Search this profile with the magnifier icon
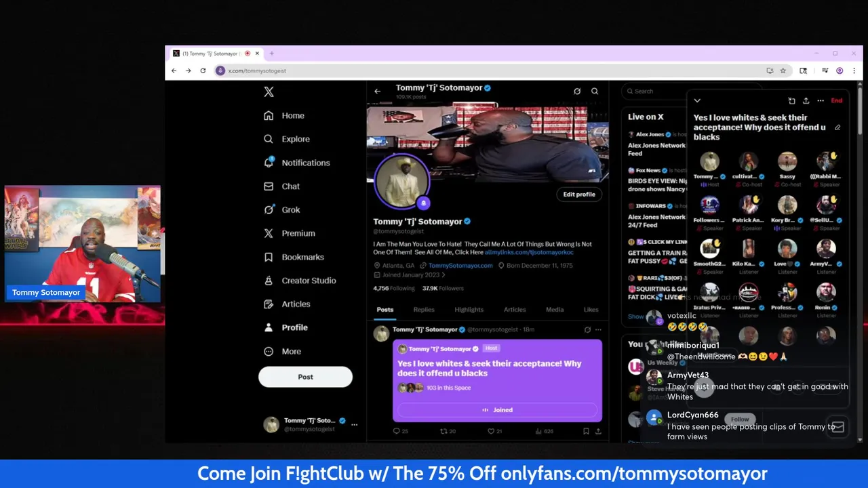 [595, 91]
